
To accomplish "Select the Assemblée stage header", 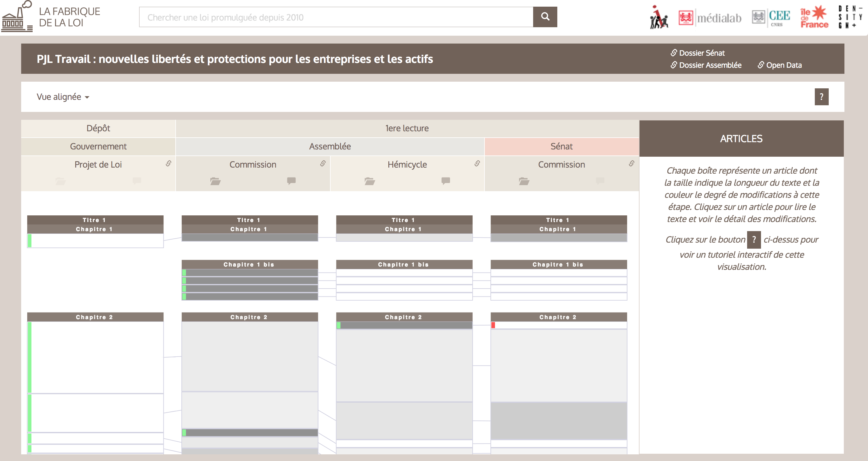I will [x=330, y=146].
